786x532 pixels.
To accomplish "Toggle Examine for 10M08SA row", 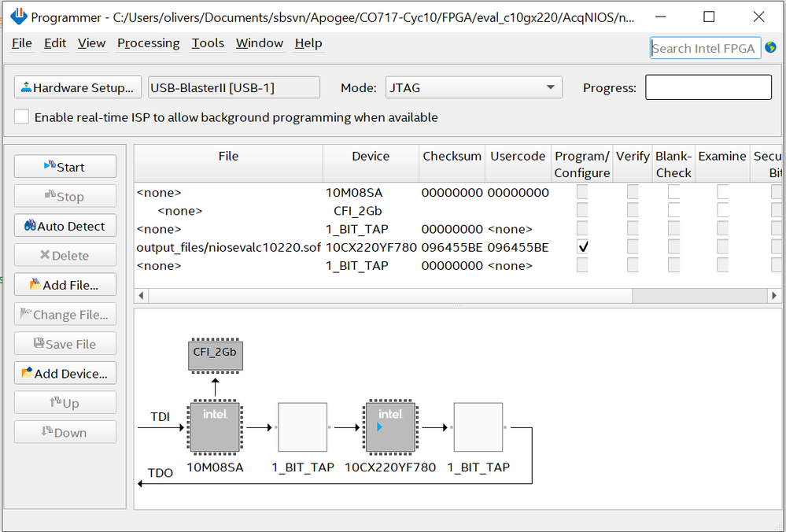I will pyautogui.click(x=722, y=191).
